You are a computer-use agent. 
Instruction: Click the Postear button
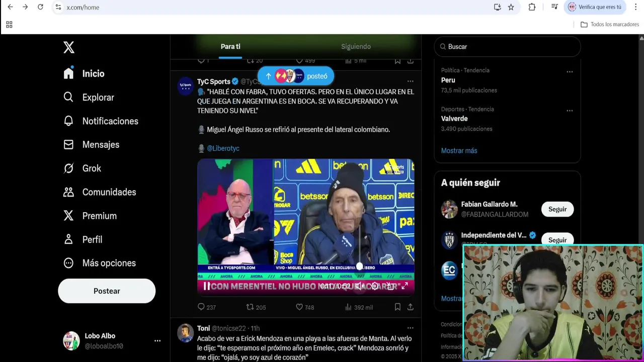(x=107, y=291)
